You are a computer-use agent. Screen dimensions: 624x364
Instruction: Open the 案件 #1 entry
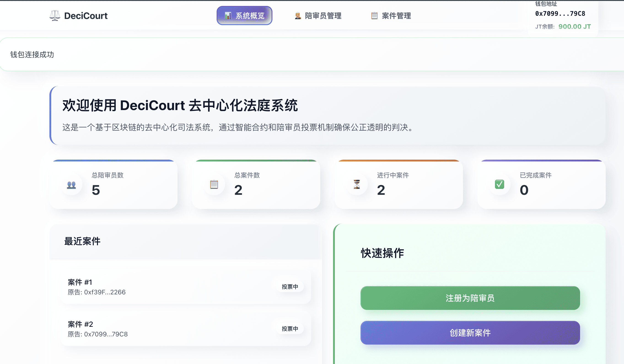(x=186, y=287)
